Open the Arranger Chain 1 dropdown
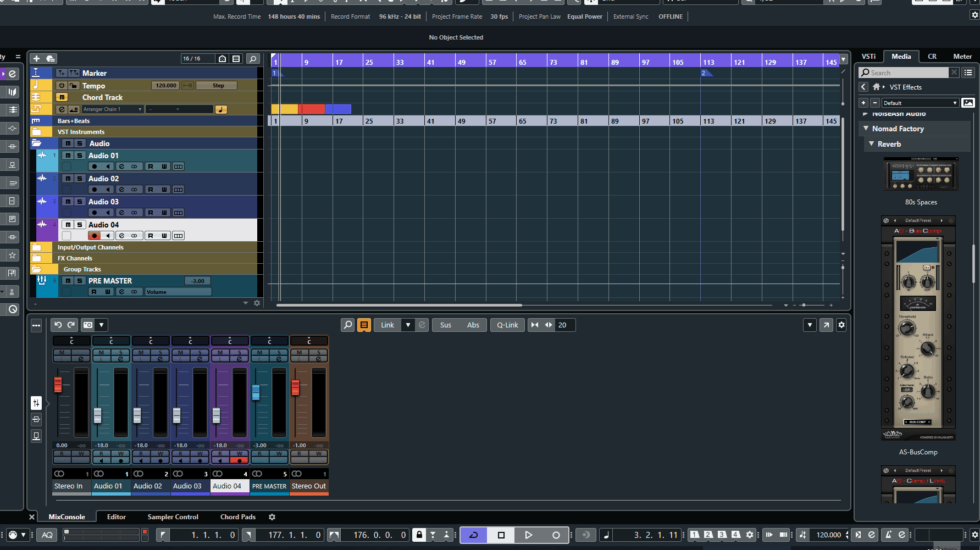Viewport: 980px width, 550px height. click(x=113, y=109)
